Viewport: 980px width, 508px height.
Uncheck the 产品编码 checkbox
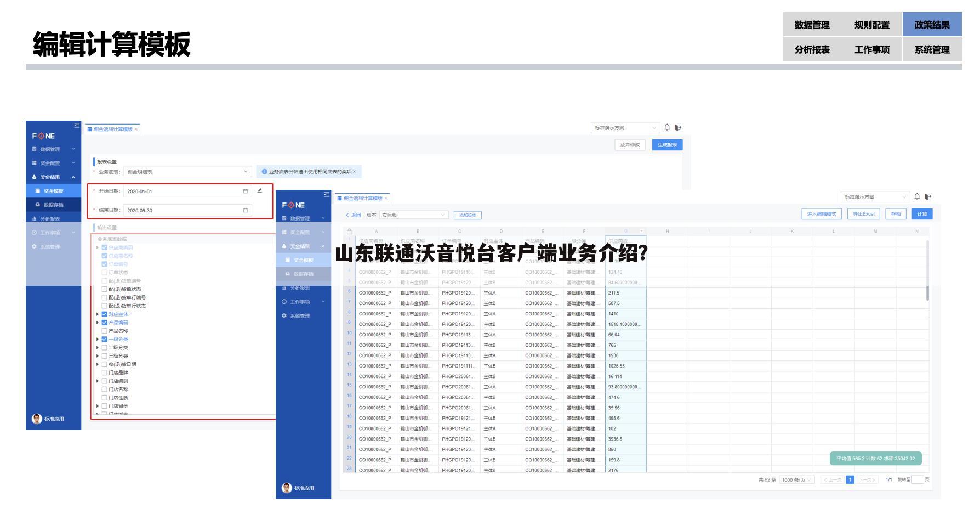(x=105, y=323)
